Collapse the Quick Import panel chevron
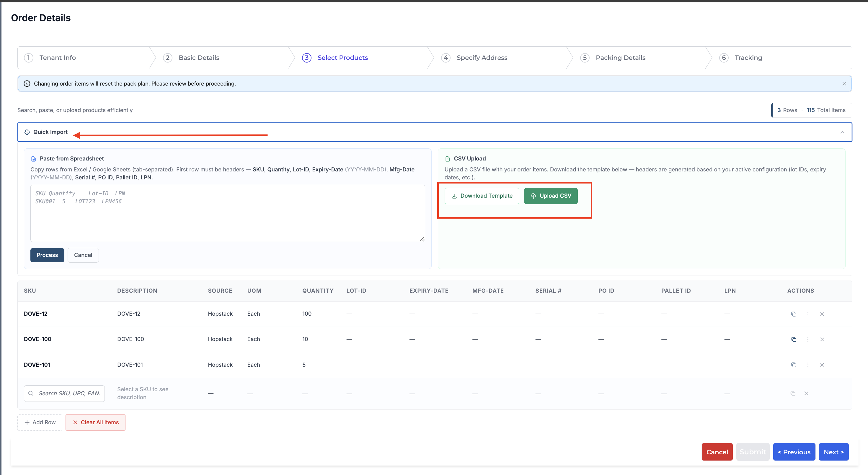868x475 pixels. click(x=842, y=132)
